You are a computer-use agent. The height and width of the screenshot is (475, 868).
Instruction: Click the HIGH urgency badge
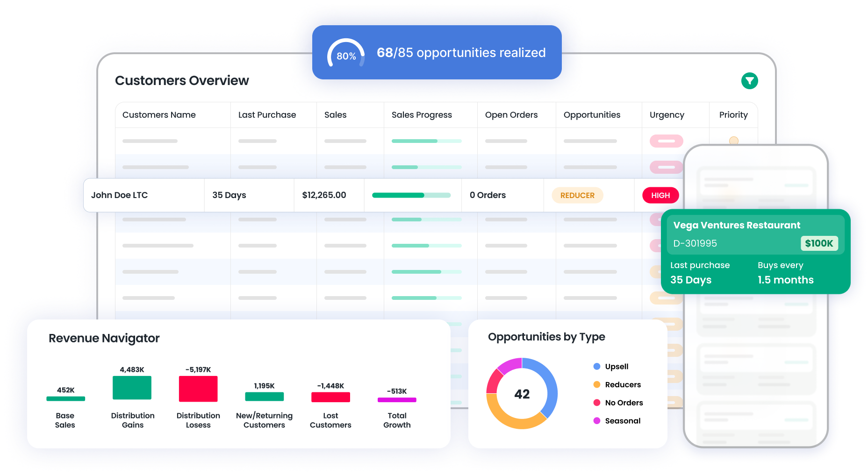660,195
